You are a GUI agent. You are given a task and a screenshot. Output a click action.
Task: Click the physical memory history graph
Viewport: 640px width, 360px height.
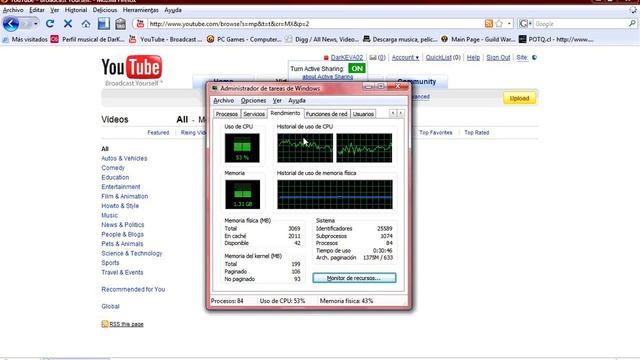[335, 194]
